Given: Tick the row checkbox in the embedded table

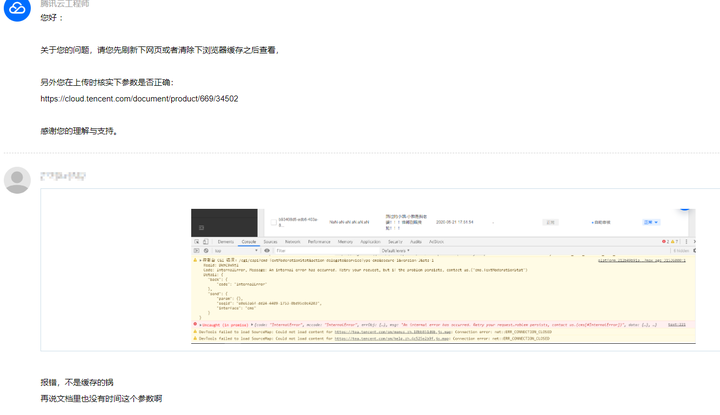Looking at the screenshot, I should 273,222.
